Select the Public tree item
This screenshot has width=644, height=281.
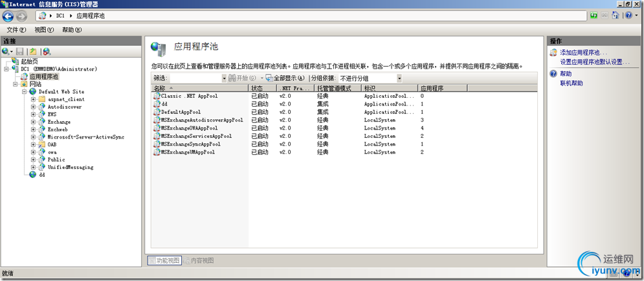pyautogui.click(x=56, y=159)
